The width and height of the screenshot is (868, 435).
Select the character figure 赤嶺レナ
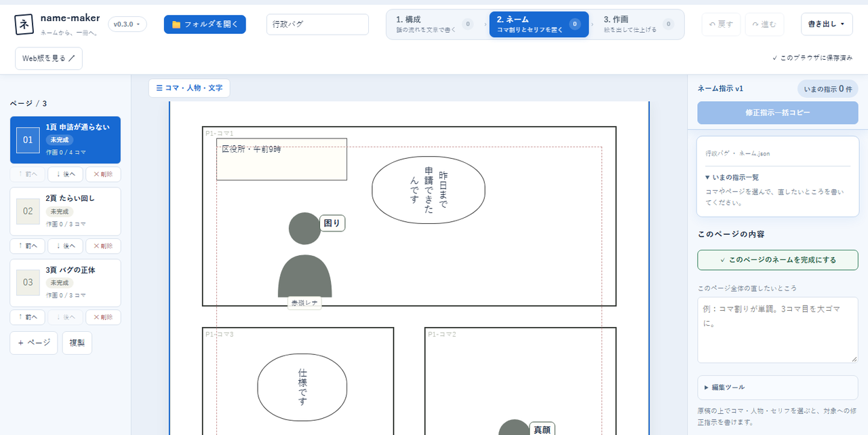(x=304, y=255)
